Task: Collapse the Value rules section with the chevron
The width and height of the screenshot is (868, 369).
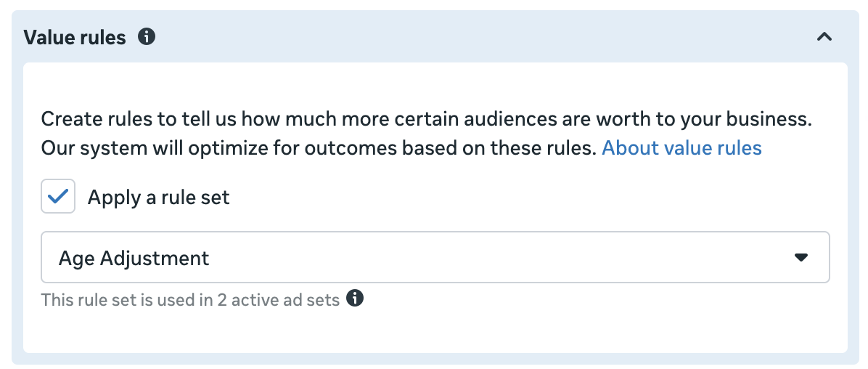Action: pyautogui.click(x=824, y=36)
